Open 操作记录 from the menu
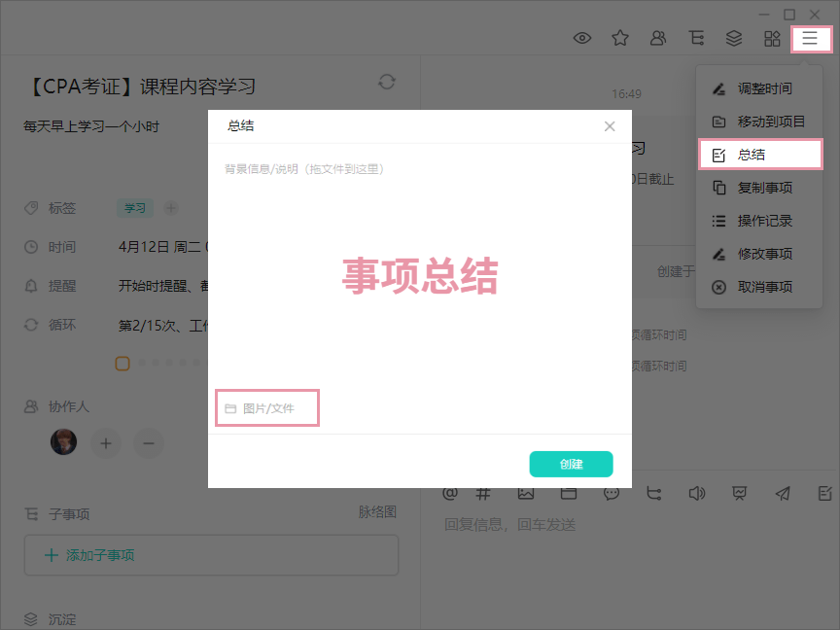The width and height of the screenshot is (840, 630). 759,221
